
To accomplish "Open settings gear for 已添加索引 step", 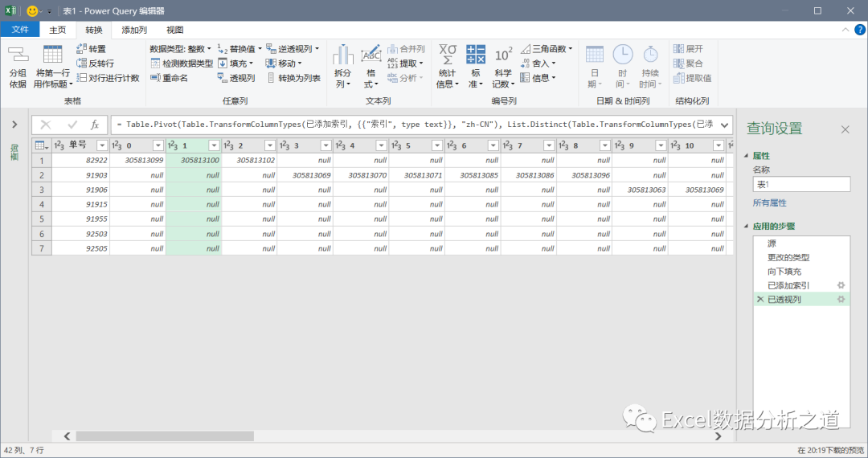I will click(x=841, y=285).
